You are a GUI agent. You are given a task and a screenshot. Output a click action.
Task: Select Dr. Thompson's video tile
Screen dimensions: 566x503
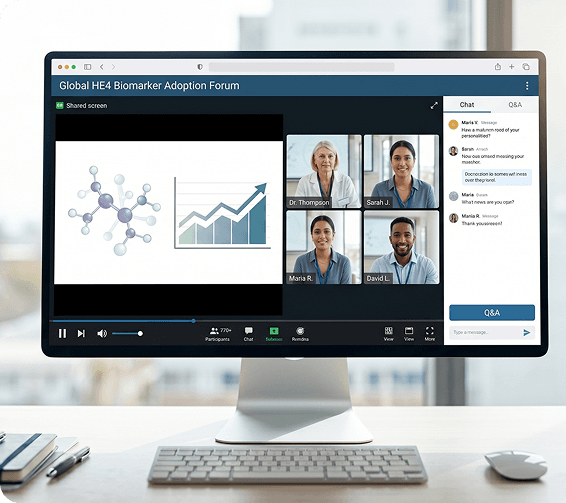click(324, 172)
